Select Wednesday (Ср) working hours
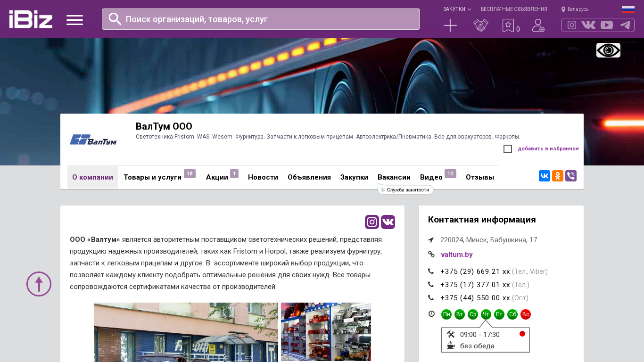644x362 pixels. [473, 314]
